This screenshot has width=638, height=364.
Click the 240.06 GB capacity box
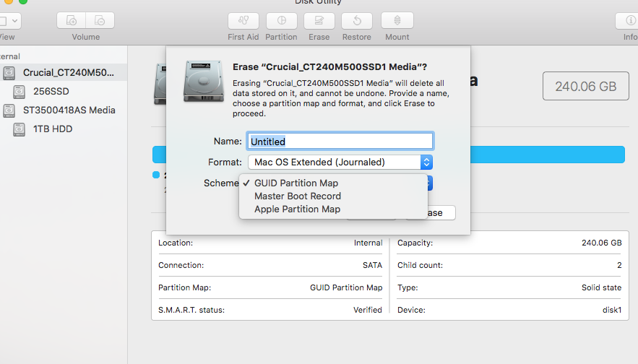(x=585, y=86)
